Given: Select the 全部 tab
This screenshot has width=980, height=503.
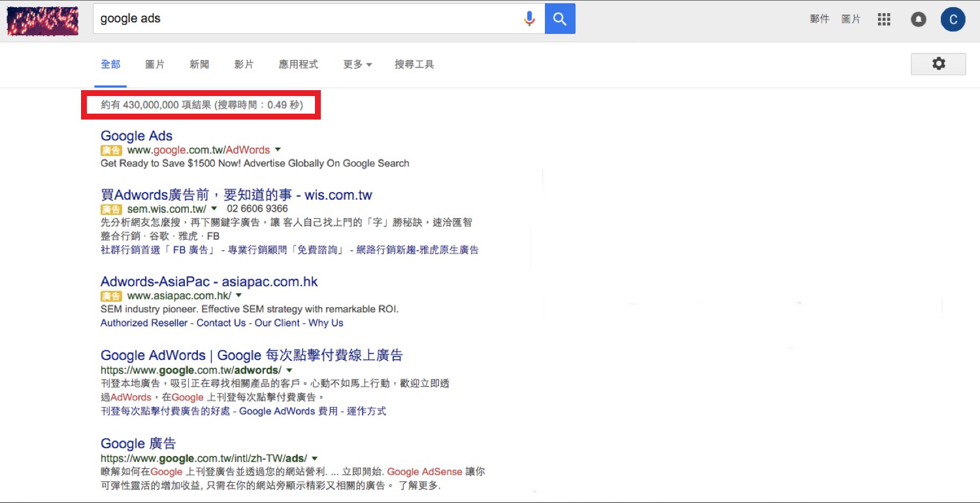Looking at the screenshot, I should pyautogui.click(x=110, y=65).
